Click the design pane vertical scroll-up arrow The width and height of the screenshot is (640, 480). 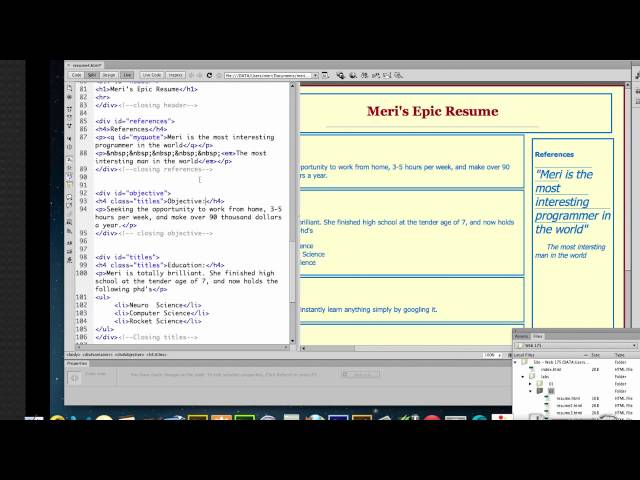628,85
